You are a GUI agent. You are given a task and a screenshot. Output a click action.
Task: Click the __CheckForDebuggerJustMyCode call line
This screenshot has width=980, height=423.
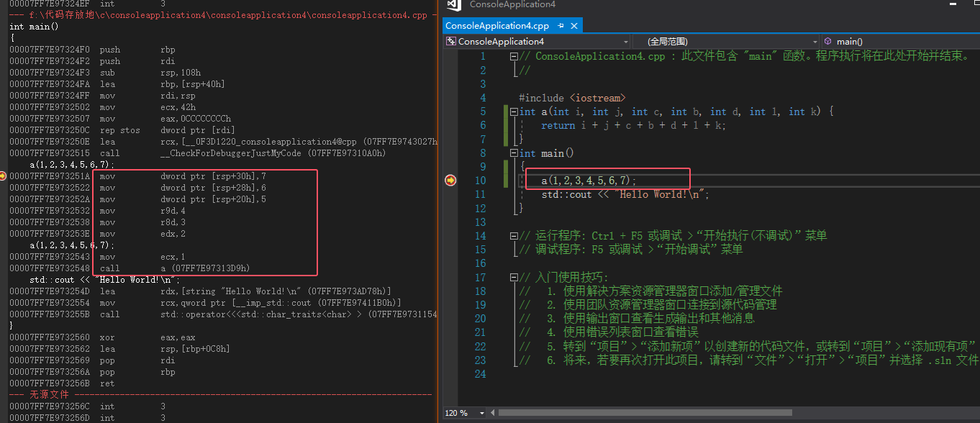coord(198,153)
